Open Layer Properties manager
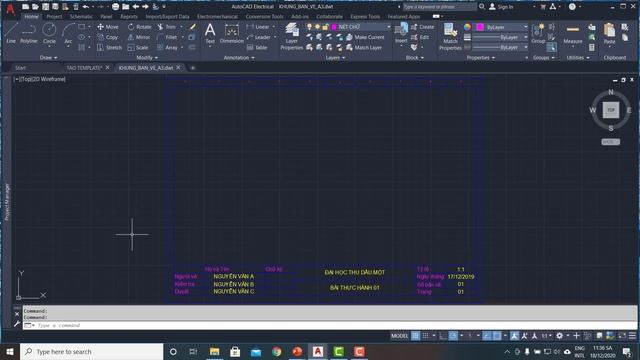 point(291,36)
